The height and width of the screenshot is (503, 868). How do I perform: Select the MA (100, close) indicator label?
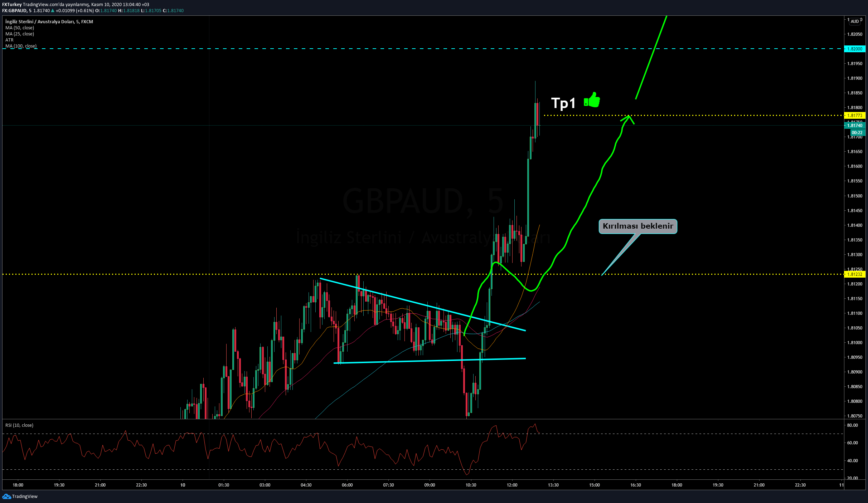(x=21, y=46)
